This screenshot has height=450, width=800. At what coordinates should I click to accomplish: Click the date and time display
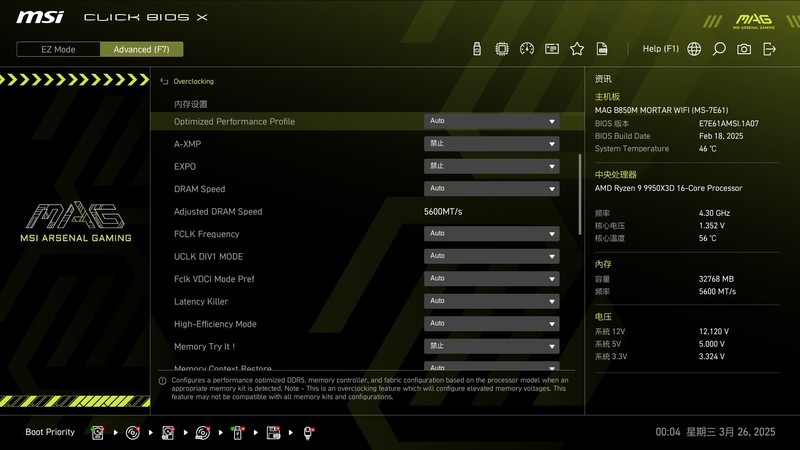(715, 432)
